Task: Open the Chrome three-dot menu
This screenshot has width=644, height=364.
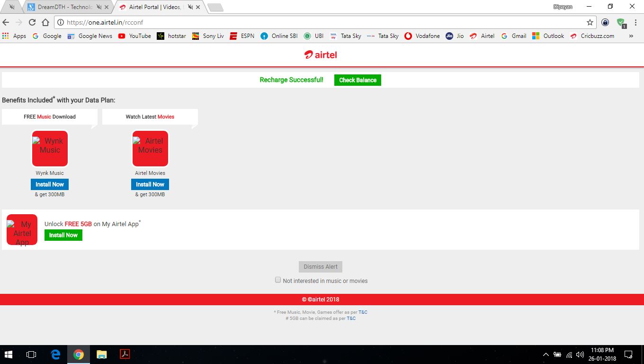Action: pos(635,22)
